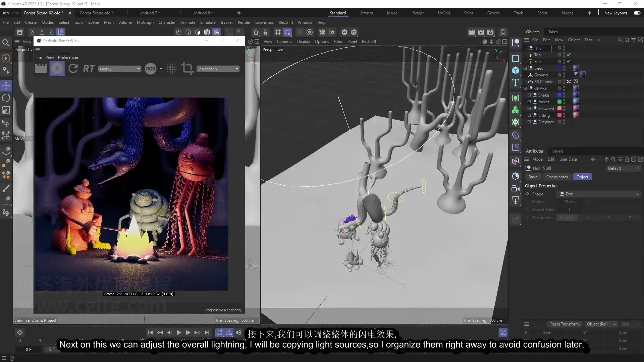The height and width of the screenshot is (362, 644).
Task: Expand the CHARS group in the Objects panel
Action: click(x=525, y=88)
